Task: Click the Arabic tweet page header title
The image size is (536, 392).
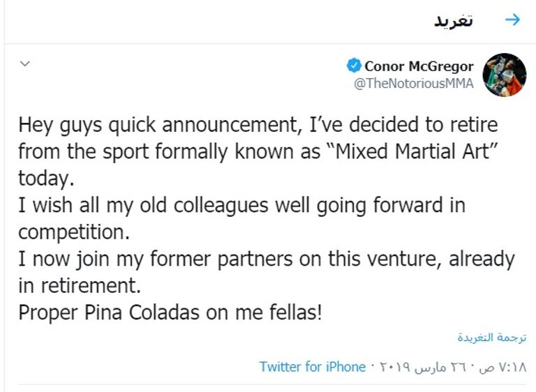Action: [454, 20]
